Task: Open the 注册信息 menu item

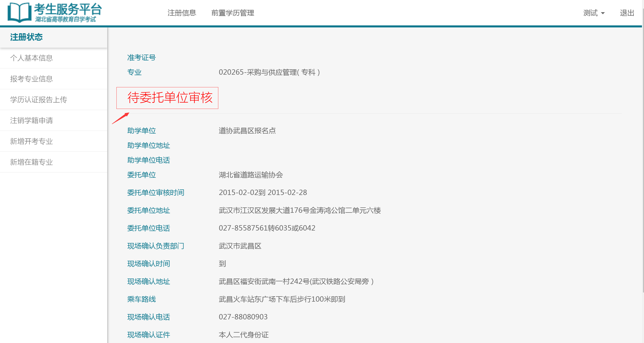Action: point(182,13)
